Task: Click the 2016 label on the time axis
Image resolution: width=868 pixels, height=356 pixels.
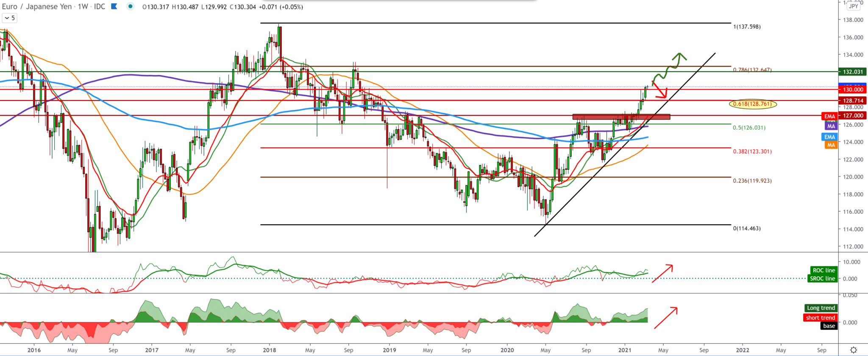Action: point(34,350)
